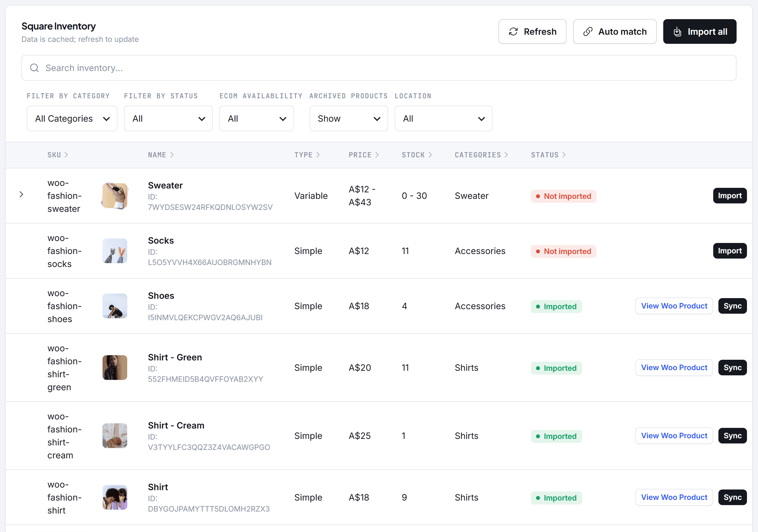Click the Shirt - Green thumbnail
758x532 pixels.
pos(115,368)
